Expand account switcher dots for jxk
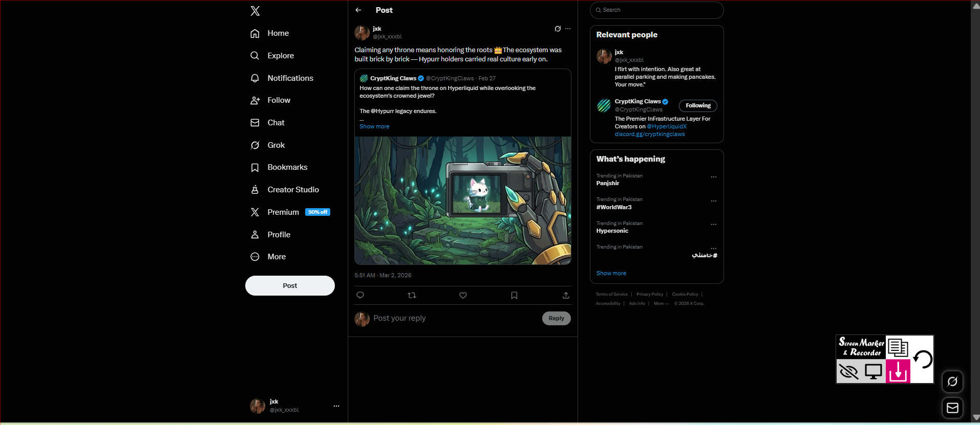 coord(336,406)
